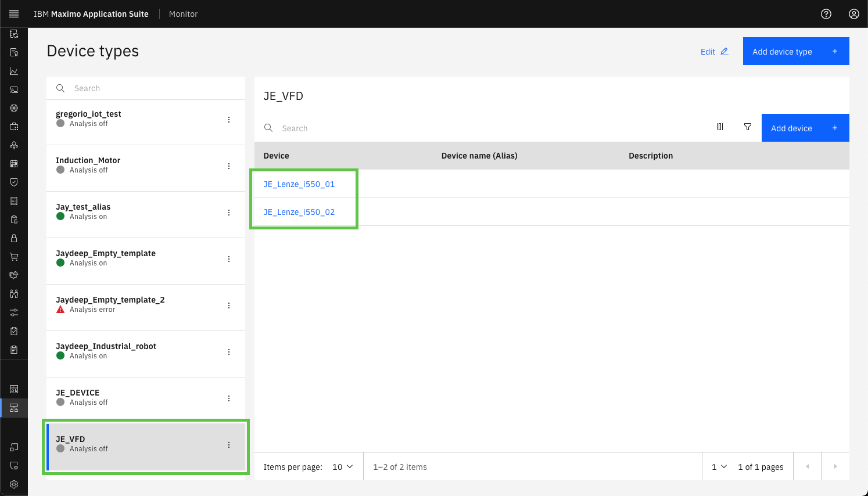Click the Monitor header label
This screenshot has height=496, width=868.
[184, 14]
